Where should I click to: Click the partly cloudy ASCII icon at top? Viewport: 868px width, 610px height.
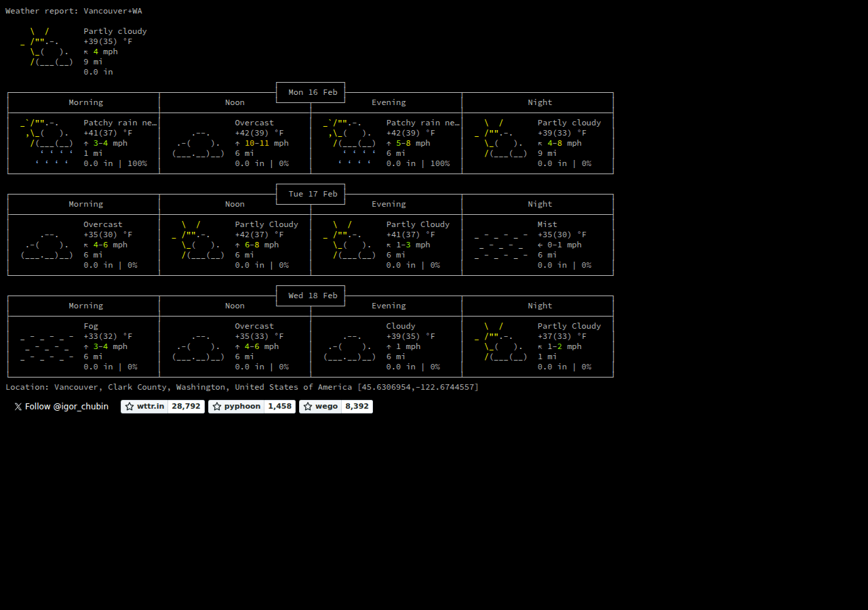tap(47, 51)
